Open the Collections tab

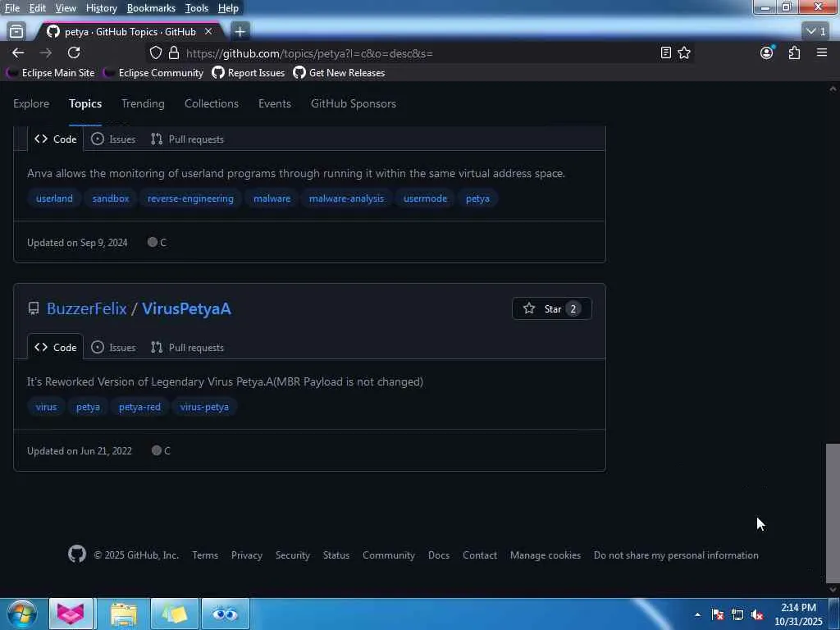click(x=212, y=103)
